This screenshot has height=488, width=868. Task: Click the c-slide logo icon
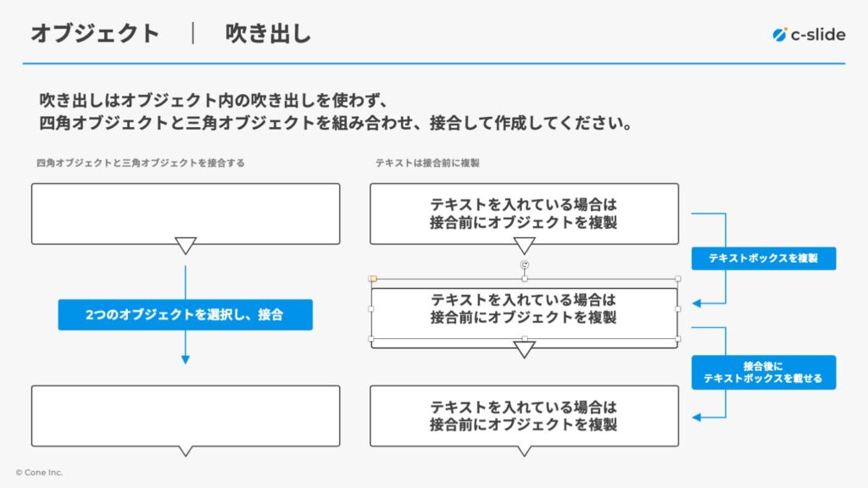780,35
